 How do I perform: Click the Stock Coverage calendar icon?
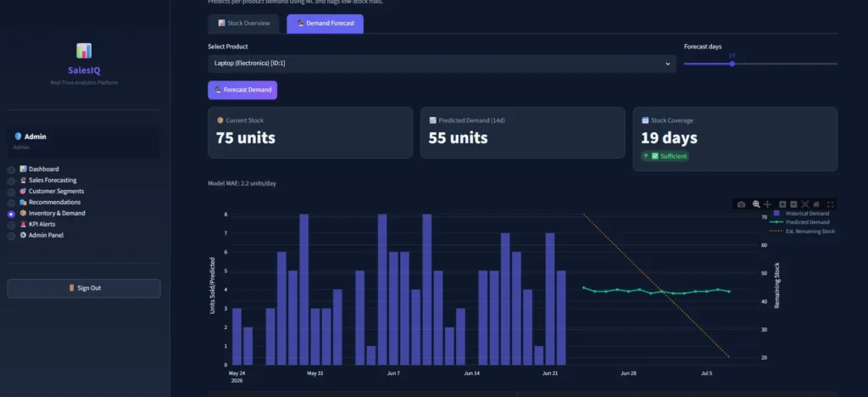point(645,120)
